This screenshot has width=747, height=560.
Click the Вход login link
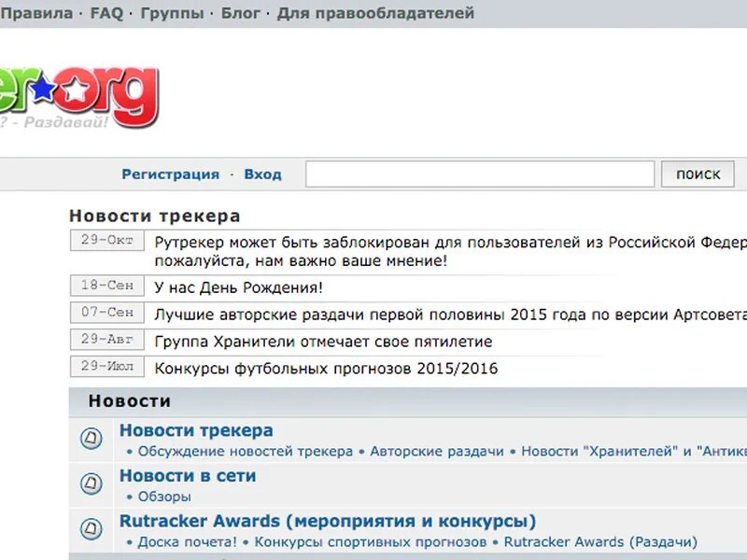pyautogui.click(x=263, y=175)
